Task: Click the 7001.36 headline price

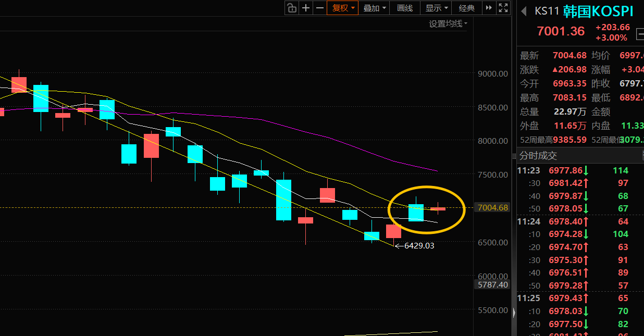Action: click(x=561, y=31)
